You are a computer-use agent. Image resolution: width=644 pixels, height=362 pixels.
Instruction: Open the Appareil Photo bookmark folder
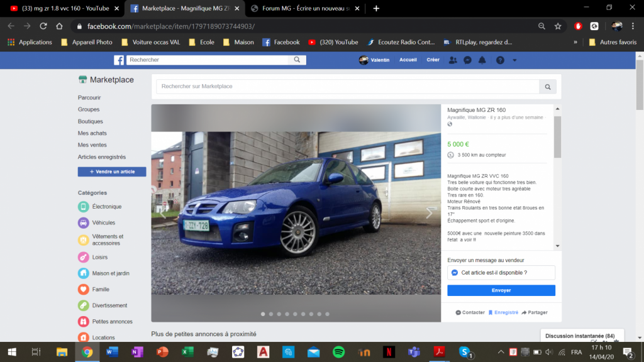click(x=87, y=42)
